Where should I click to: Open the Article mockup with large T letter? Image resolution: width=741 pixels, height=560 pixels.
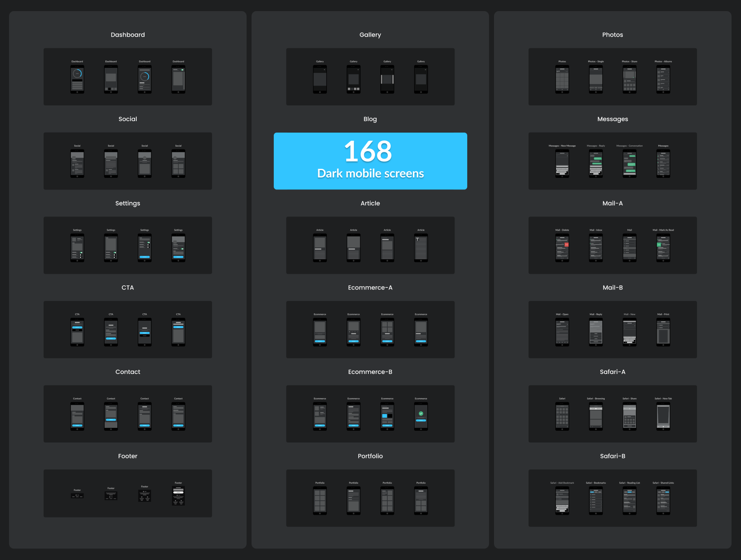pos(421,248)
